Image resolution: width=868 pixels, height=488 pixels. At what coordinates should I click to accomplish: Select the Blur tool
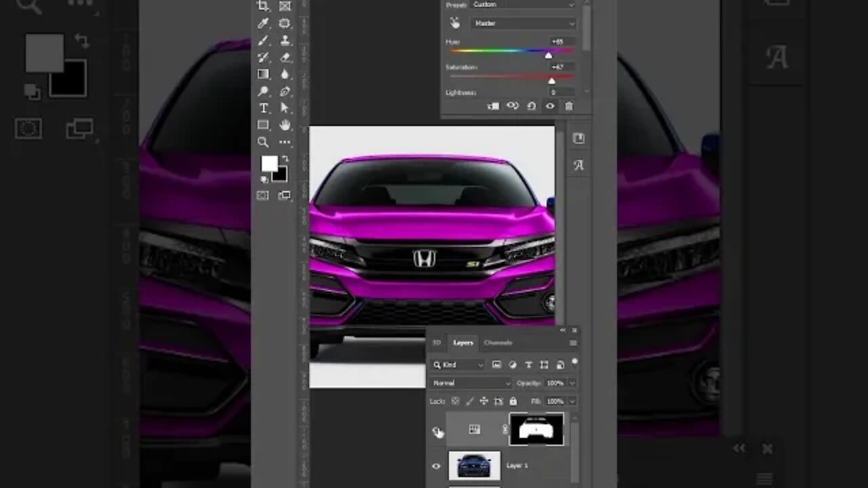(285, 75)
